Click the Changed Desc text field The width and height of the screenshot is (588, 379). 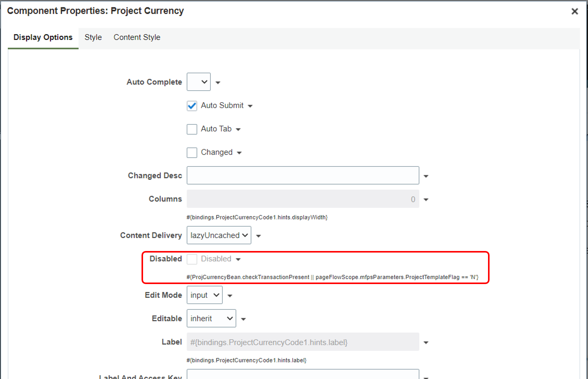[x=303, y=176]
